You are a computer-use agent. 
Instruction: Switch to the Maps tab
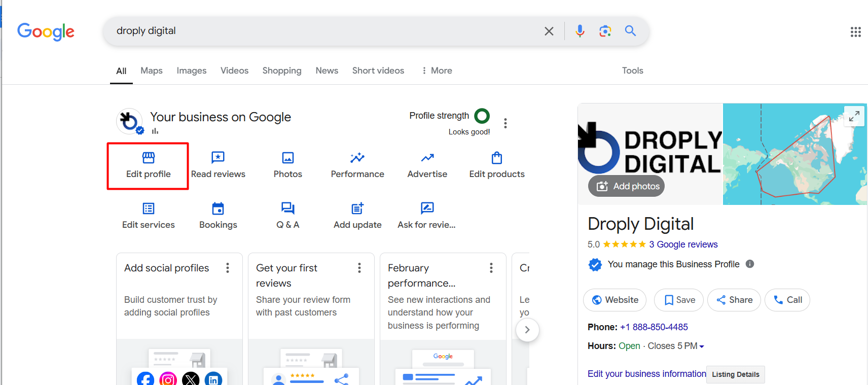pyautogui.click(x=151, y=71)
